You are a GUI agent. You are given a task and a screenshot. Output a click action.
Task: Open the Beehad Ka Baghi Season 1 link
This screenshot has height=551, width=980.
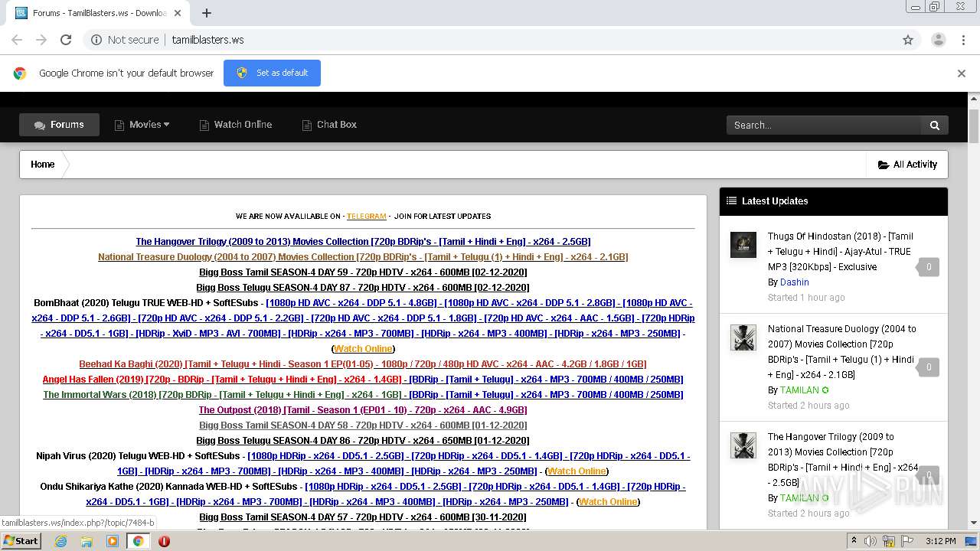(x=363, y=364)
